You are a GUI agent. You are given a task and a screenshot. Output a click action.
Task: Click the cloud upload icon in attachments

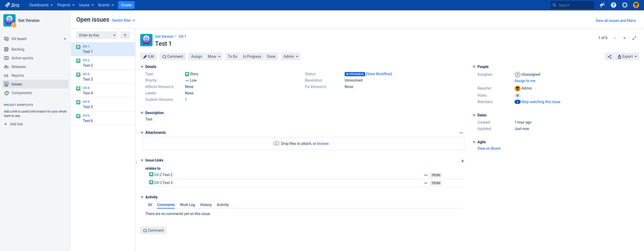(277, 144)
